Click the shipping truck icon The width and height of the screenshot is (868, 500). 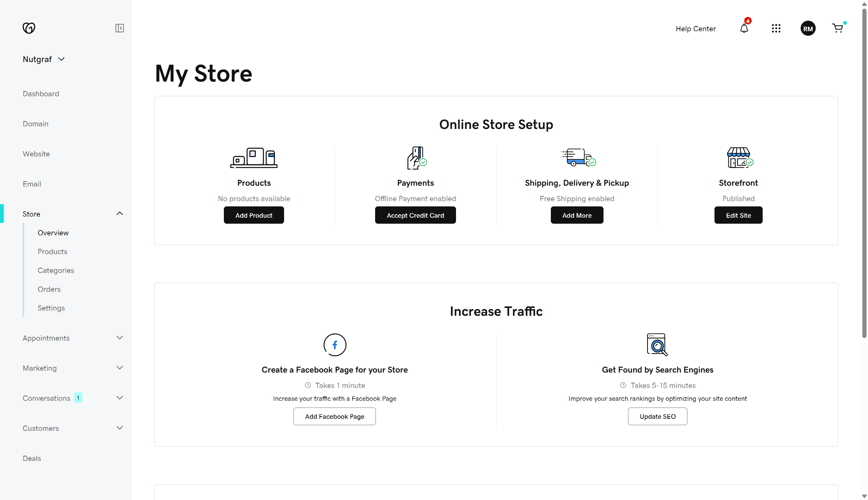(577, 158)
